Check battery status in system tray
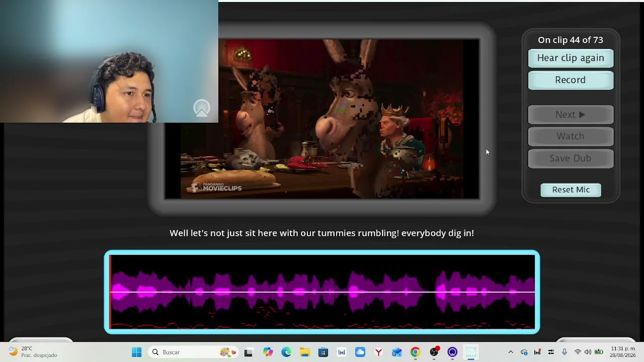This screenshot has width=644, height=362. 599,352
